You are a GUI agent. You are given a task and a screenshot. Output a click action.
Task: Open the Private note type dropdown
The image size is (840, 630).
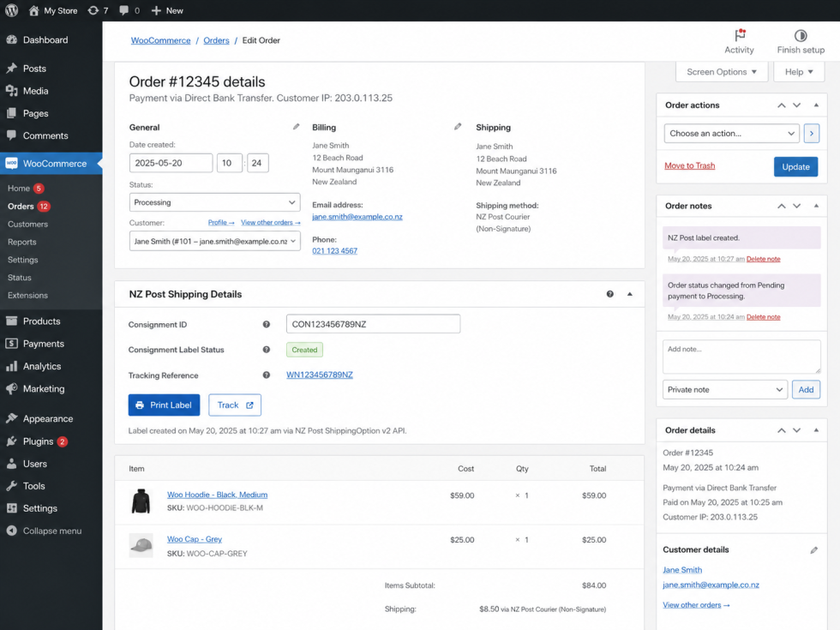[725, 389]
